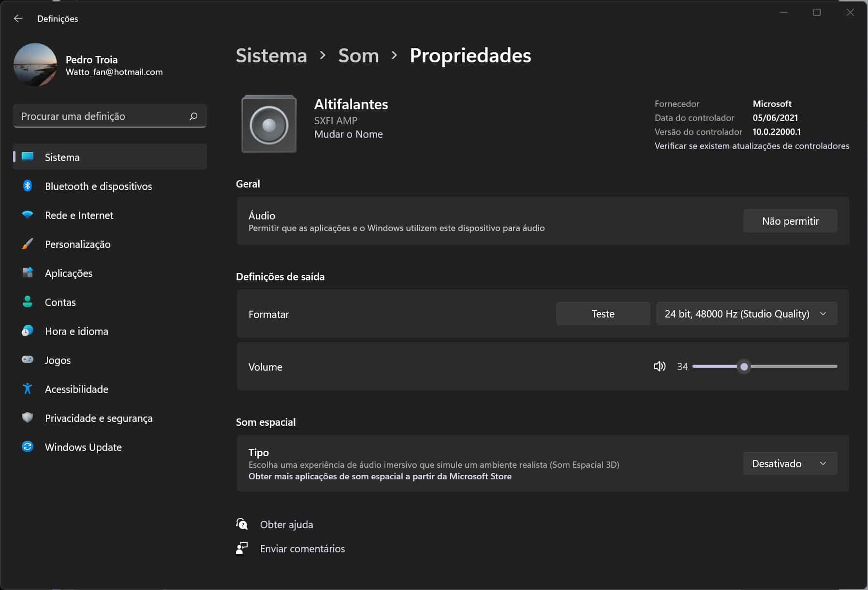Viewport: 868px width, 590px height.
Task: Click the Obter ajuda help icon
Action: [242, 524]
